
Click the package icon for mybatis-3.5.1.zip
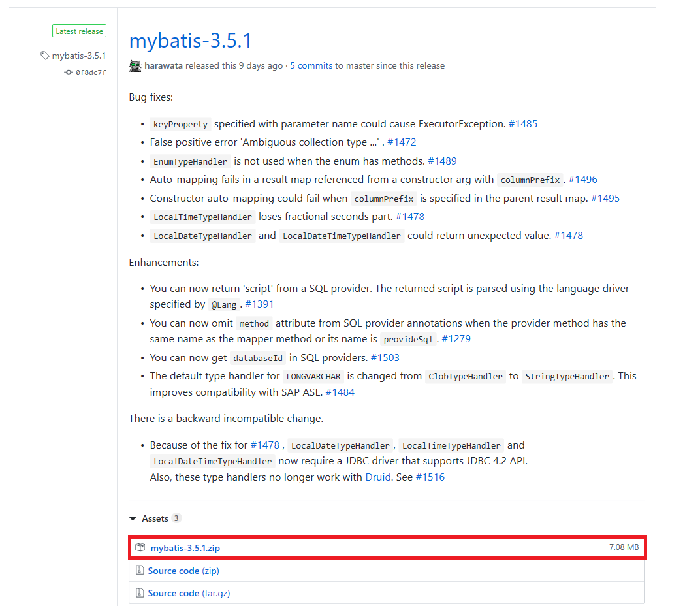click(140, 547)
